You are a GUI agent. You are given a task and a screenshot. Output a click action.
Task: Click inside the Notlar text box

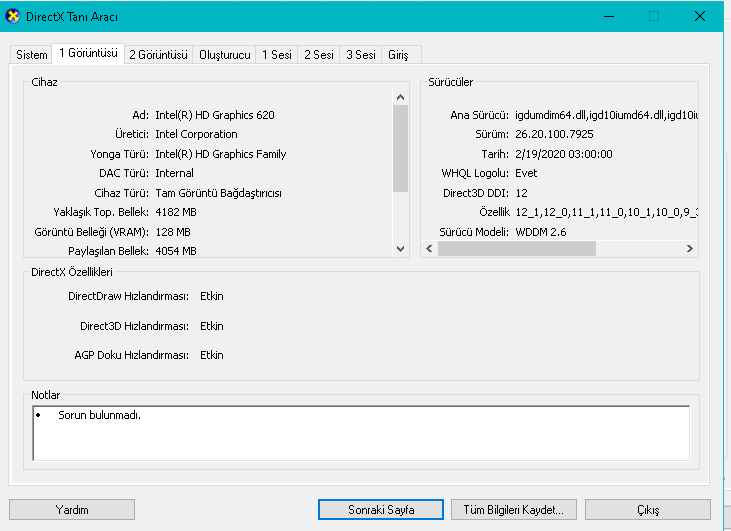[361, 433]
